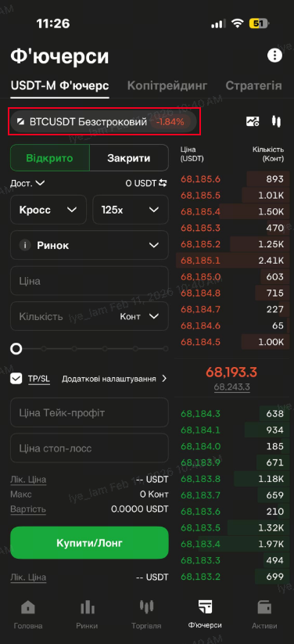Go to Головна home tab icon
The height and width of the screenshot is (644, 294).
pos(28,606)
